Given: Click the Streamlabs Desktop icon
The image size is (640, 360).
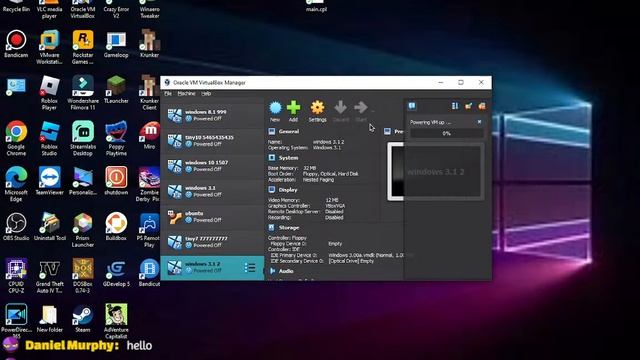Looking at the screenshot, I should coord(83,139).
